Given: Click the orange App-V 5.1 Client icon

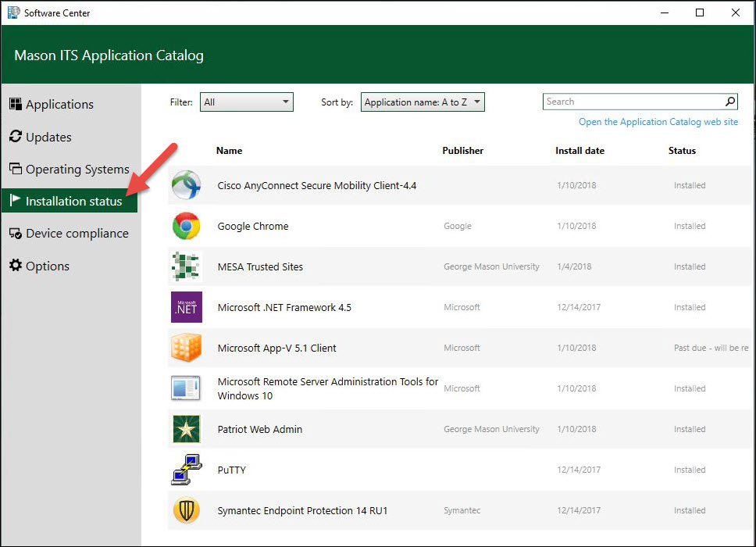Looking at the screenshot, I should click(x=186, y=348).
